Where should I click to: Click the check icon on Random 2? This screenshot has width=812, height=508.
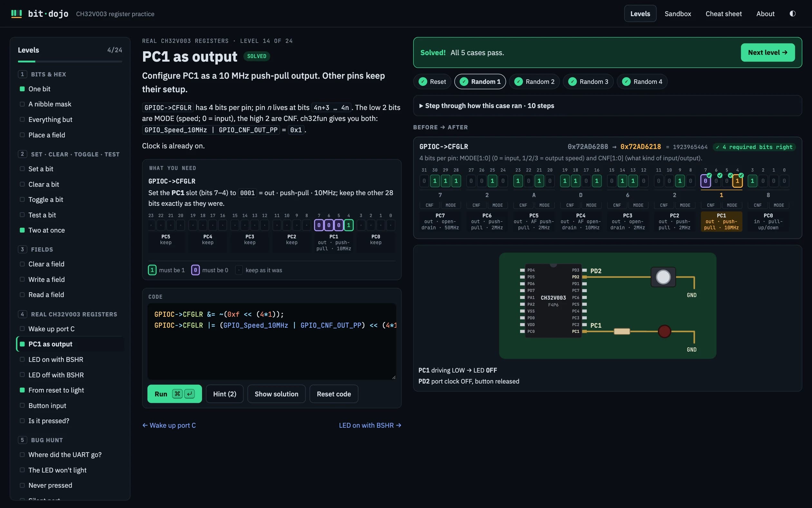coord(518,82)
